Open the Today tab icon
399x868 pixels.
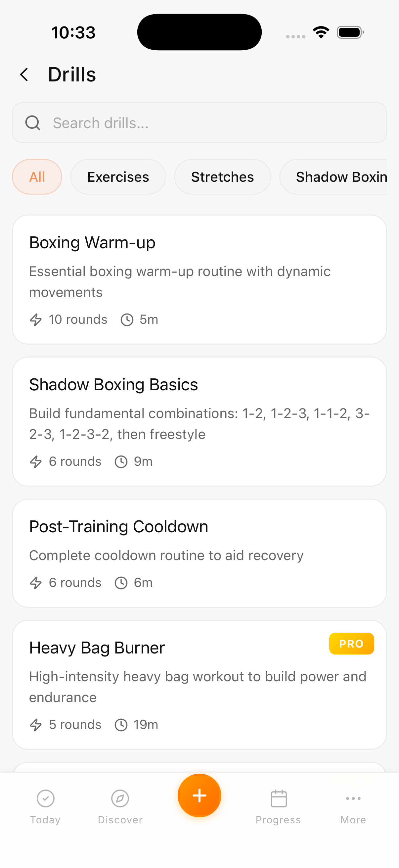tap(45, 798)
